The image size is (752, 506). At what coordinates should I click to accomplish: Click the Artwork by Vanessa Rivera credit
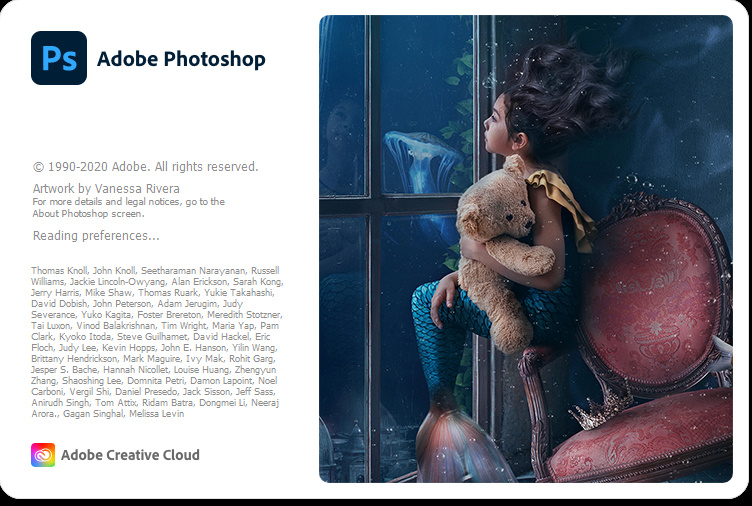tap(106, 188)
